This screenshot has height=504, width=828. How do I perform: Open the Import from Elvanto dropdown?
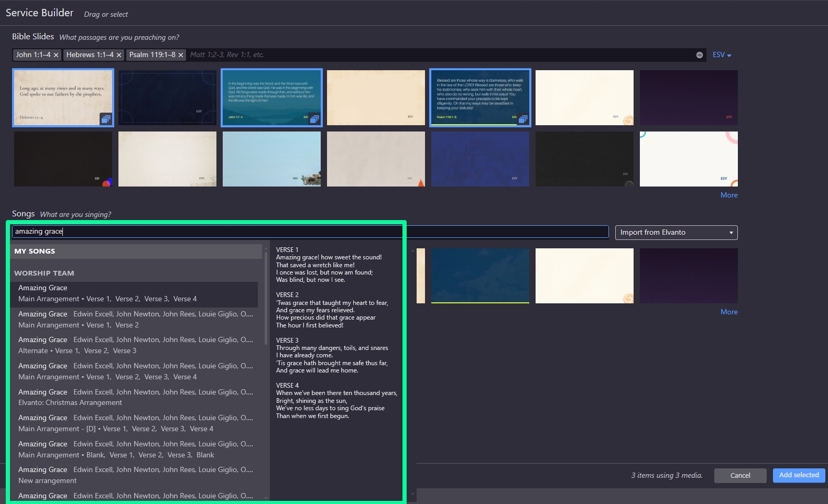tap(676, 233)
